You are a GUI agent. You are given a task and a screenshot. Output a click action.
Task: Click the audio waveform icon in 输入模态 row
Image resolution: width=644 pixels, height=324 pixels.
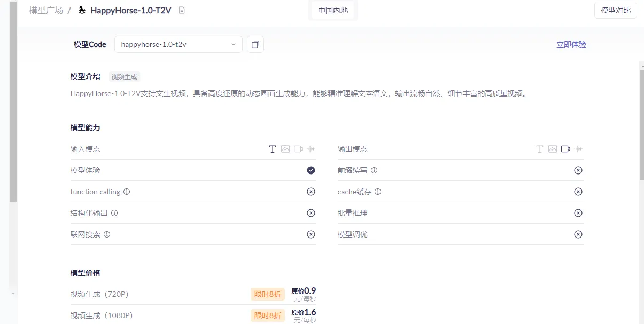[x=311, y=149]
